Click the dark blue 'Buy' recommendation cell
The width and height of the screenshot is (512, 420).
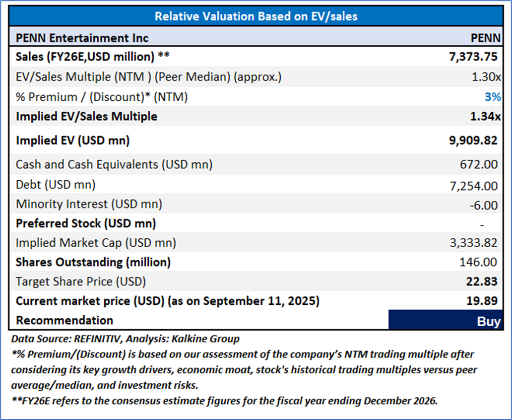coord(446,320)
